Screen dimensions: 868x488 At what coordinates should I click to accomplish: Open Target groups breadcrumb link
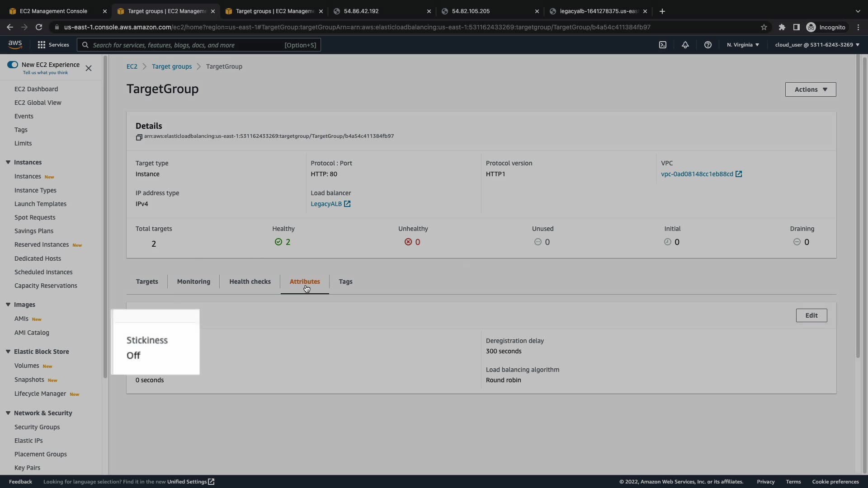(x=172, y=66)
